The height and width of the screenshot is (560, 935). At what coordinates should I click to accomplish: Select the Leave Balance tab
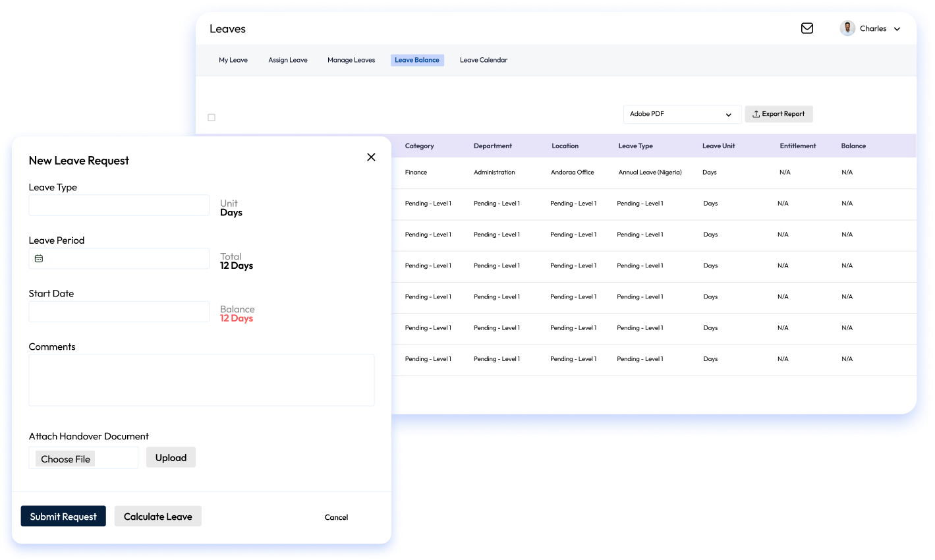coord(416,60)
